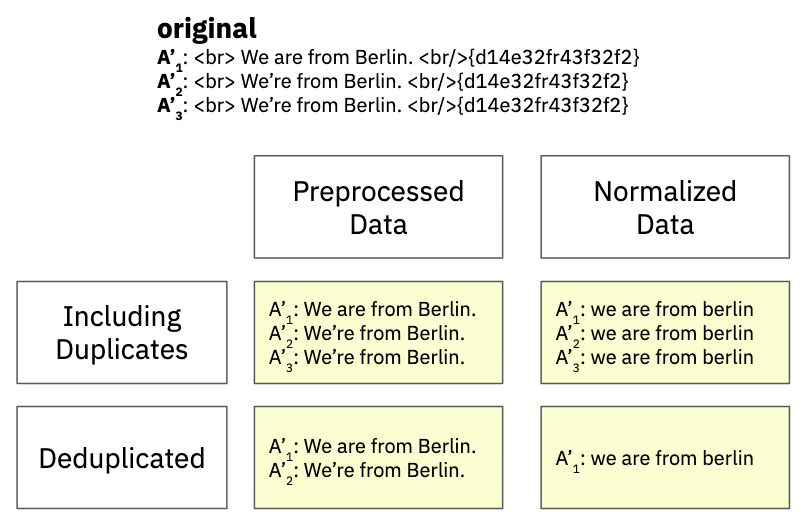Click the "Deduplicated" row label box
Screen dimensions: 809x520
pos(122,458)
